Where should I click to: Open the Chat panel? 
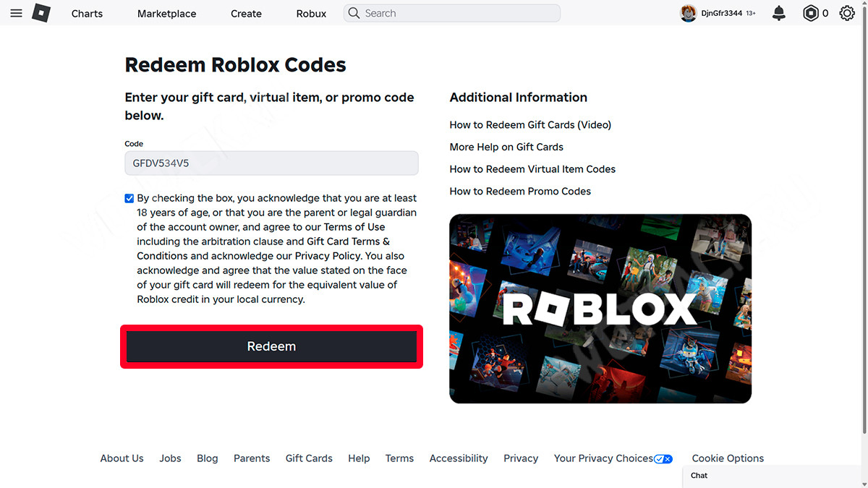(775, 476)
